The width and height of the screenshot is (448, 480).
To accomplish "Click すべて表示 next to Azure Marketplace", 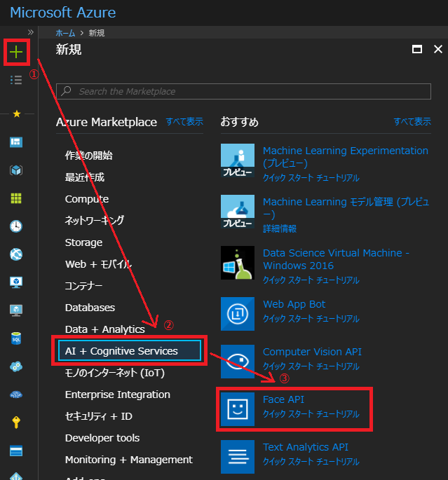I will coord(184,121).
